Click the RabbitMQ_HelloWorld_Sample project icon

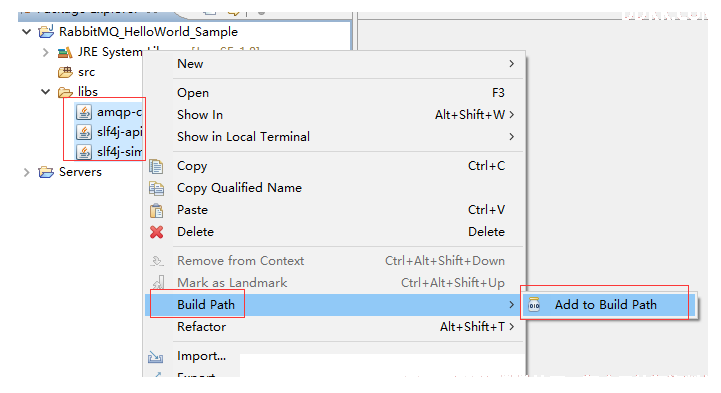46,32
